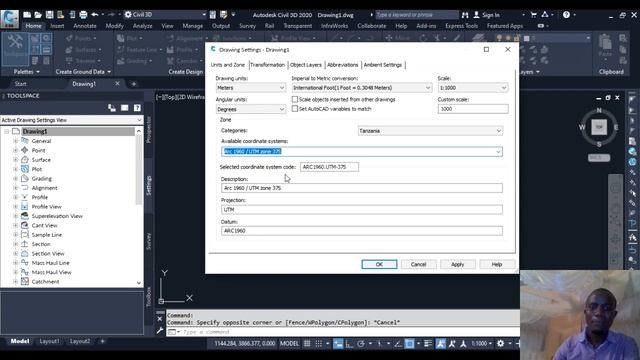Click the keyword search field

(x=417, y=15)
